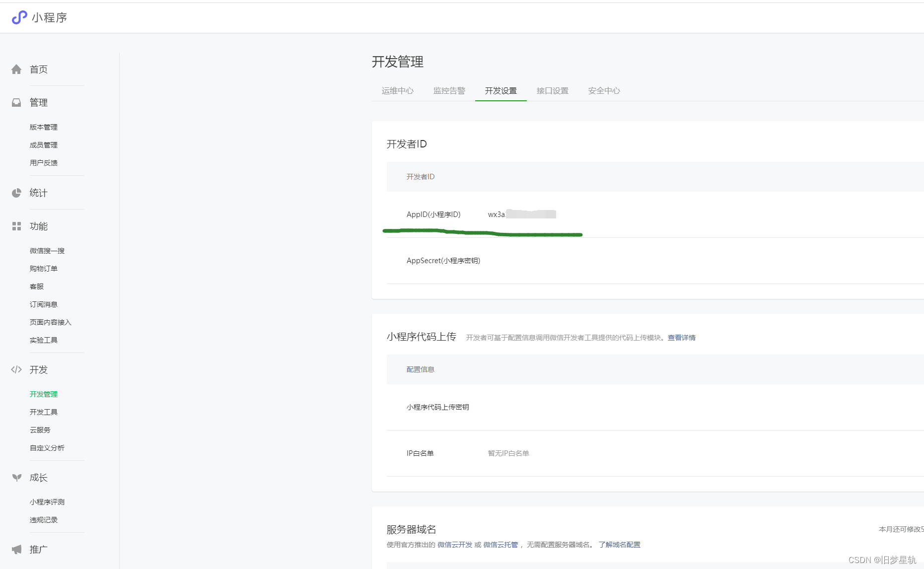
Task: Click the 服务器域名 section heading
Action: pos(412,529)
